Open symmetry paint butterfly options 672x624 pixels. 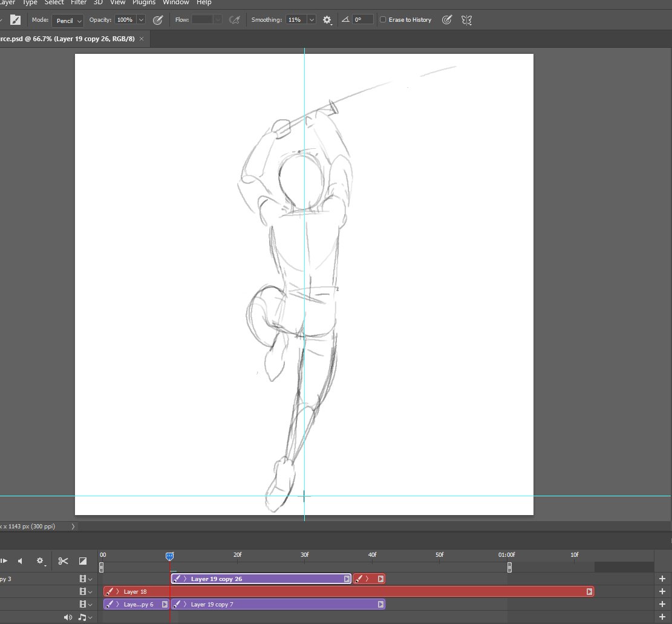click(466, 20)
